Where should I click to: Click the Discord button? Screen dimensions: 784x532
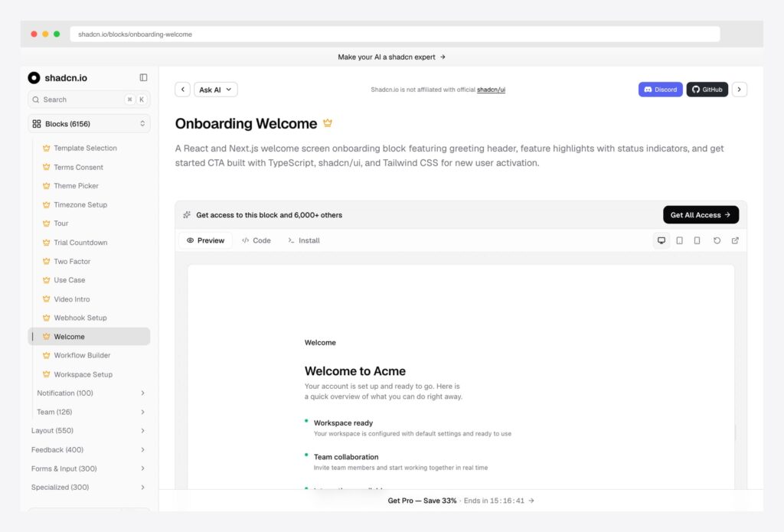(661, 90)
